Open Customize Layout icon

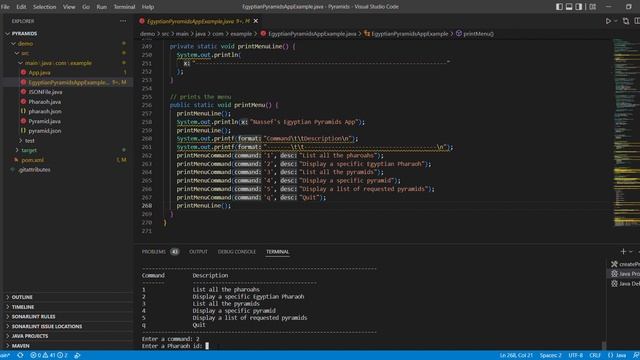[592, 7]
